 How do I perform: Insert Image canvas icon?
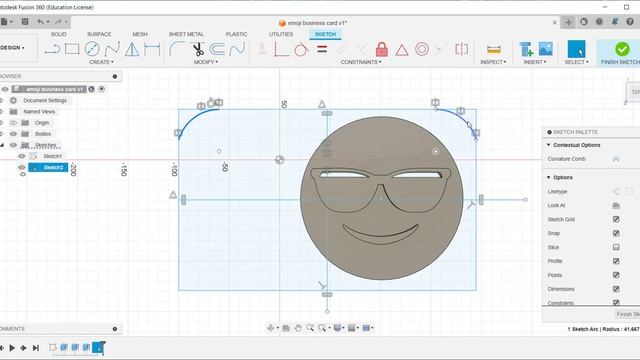[545, 49]
